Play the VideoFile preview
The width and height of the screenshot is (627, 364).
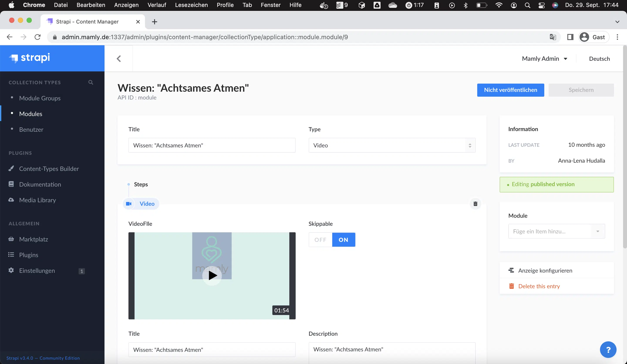212,275
